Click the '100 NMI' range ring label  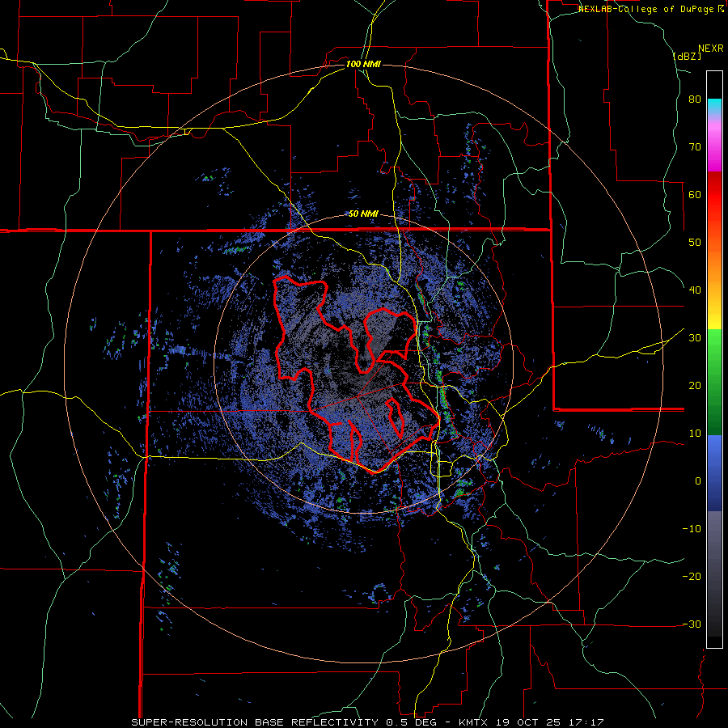[363, 64]
